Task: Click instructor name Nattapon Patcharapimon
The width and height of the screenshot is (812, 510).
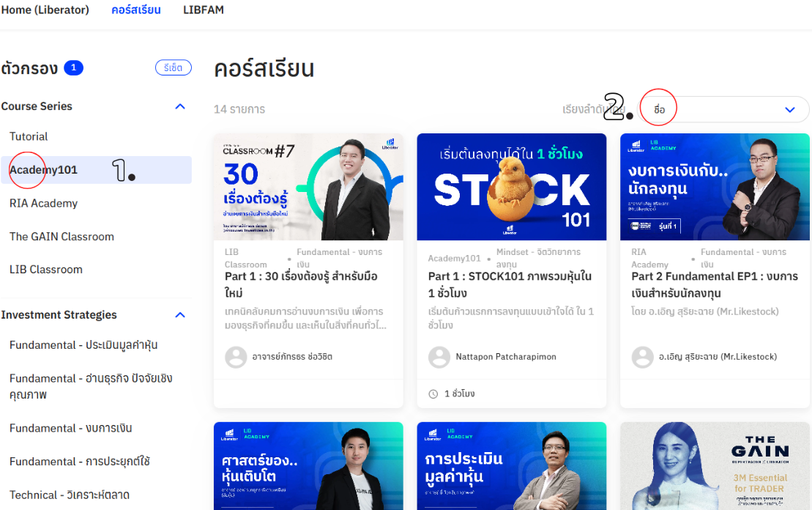Action: pyautogui.click(x=506, y=357)
